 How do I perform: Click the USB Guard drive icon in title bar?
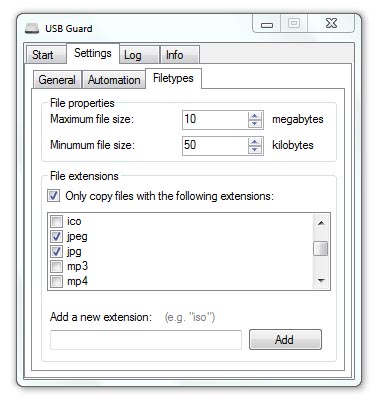32,28
